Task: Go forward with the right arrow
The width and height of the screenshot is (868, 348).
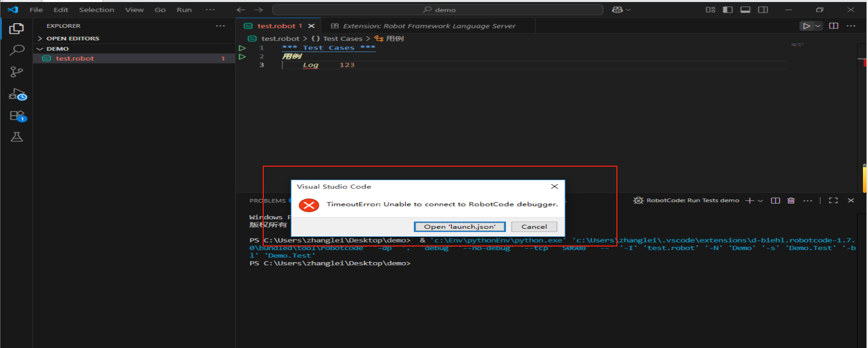Action: pyautogui.click(x=258, y=10)
